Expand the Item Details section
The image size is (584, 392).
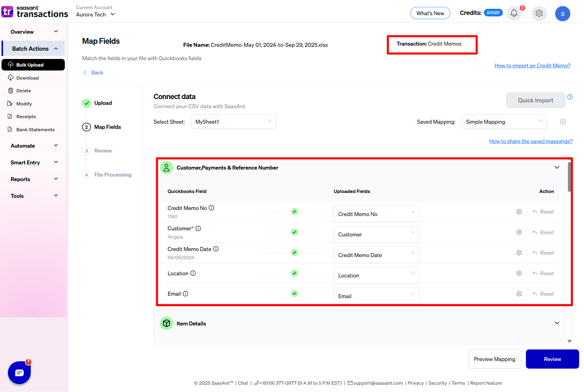point(557,323)
